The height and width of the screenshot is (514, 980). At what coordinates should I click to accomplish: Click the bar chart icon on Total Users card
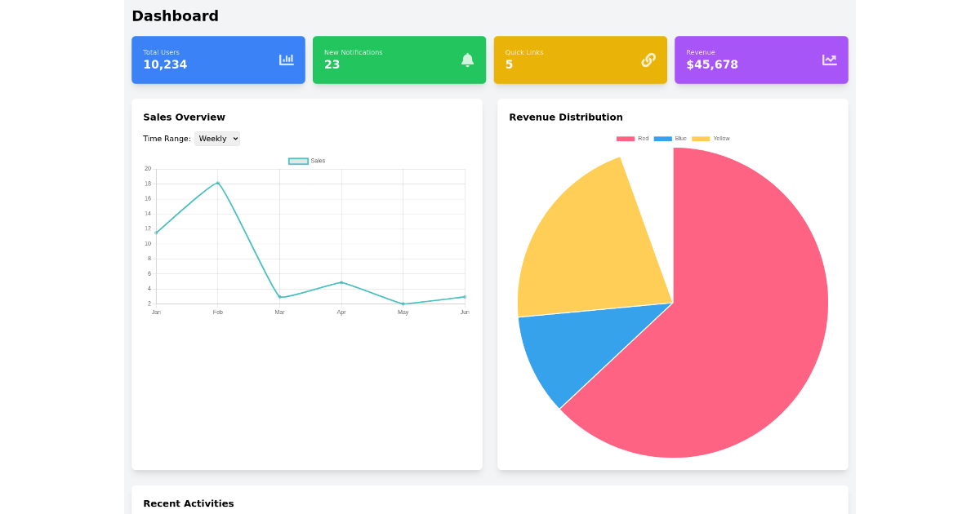click(287, 60)
